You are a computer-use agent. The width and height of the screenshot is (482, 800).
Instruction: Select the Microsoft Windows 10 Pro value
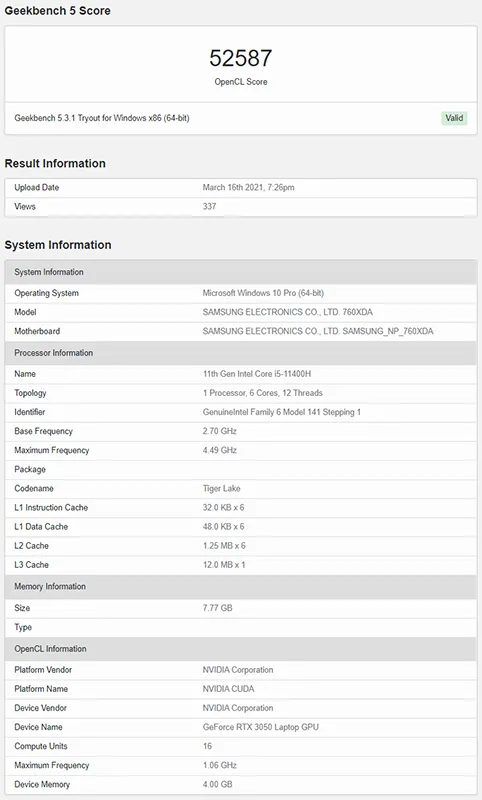tap(263, 293)
